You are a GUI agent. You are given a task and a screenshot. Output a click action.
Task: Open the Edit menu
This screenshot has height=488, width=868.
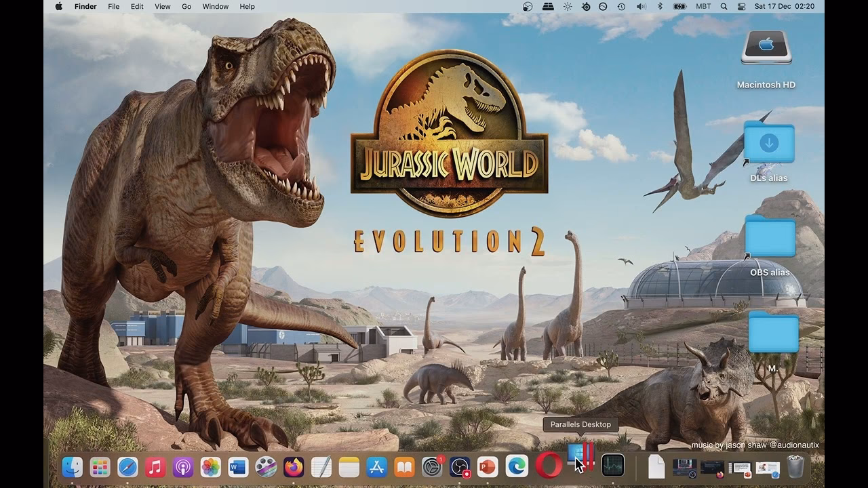tap(137, 6)
